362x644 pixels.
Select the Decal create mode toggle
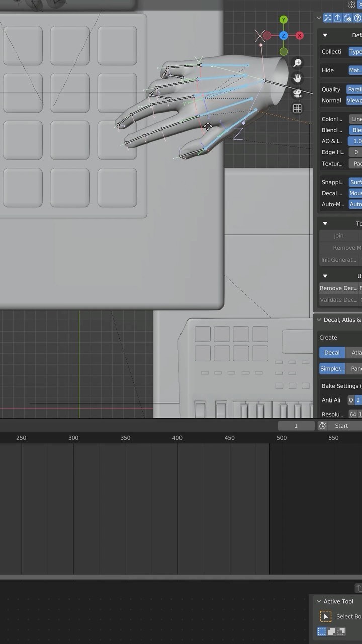(x=332, y=353)
